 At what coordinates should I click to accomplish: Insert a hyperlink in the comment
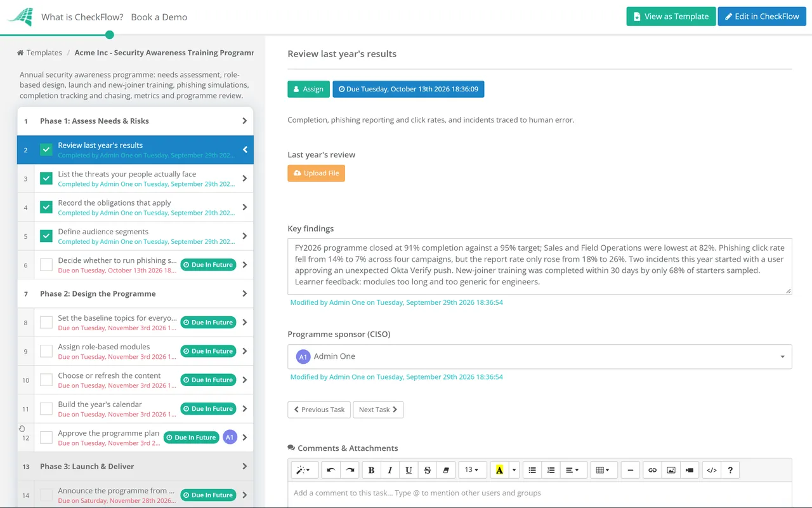652,470
